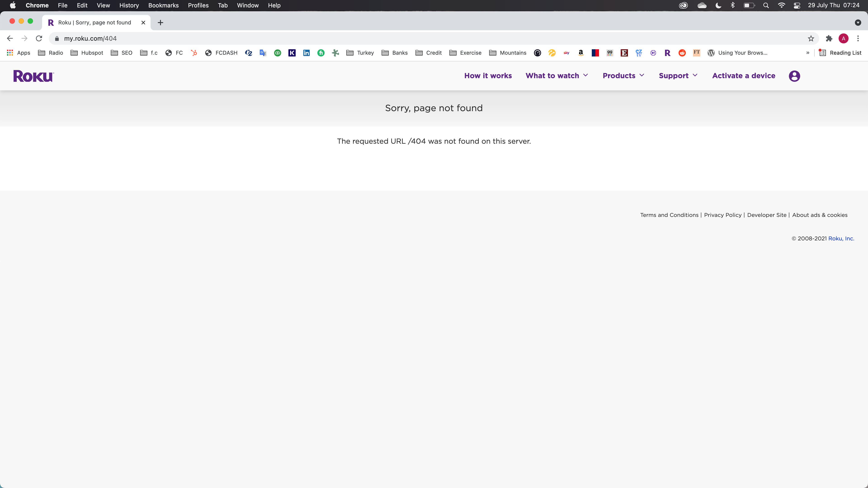The width and height of the screenshot is (868, 488).
Task: Open the Mountains bookmarks folder
Action: coord(508,53)
